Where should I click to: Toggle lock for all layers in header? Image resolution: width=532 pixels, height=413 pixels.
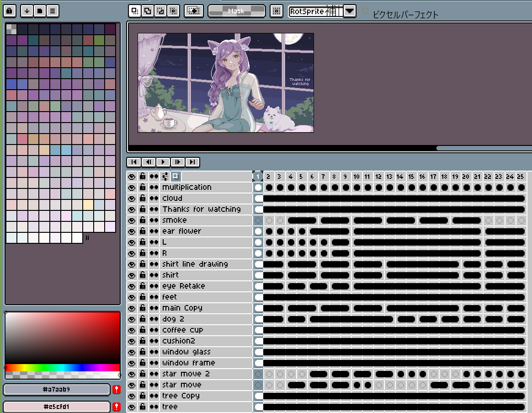(143, 176)
